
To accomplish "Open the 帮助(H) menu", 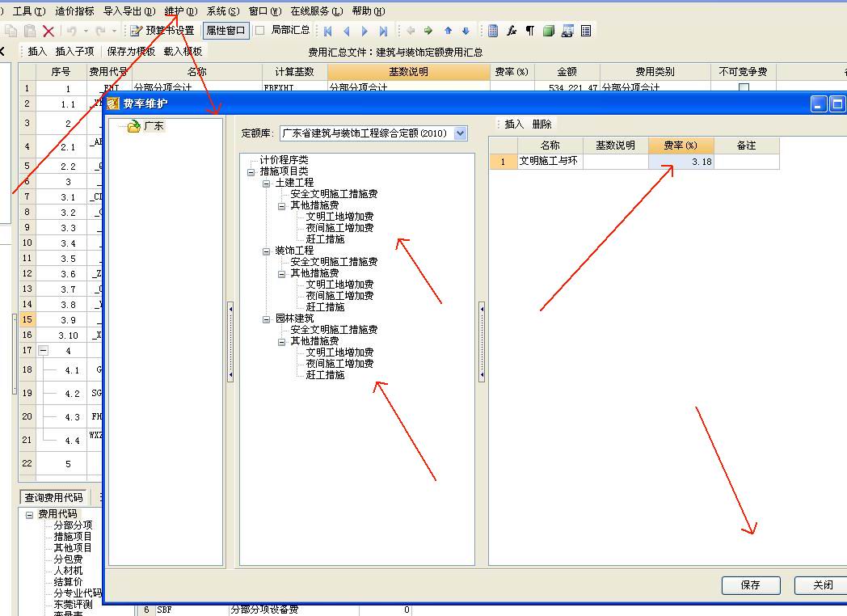I will [x=369, y=11].
